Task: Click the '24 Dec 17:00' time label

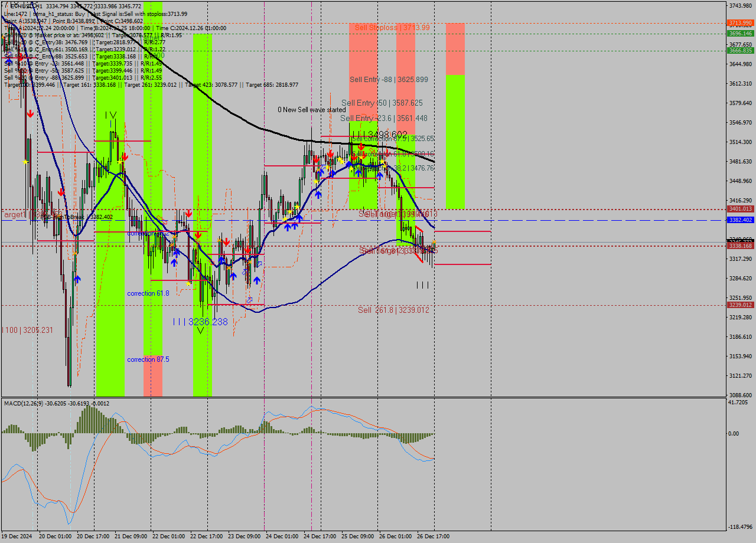Action: pos(320,537)
